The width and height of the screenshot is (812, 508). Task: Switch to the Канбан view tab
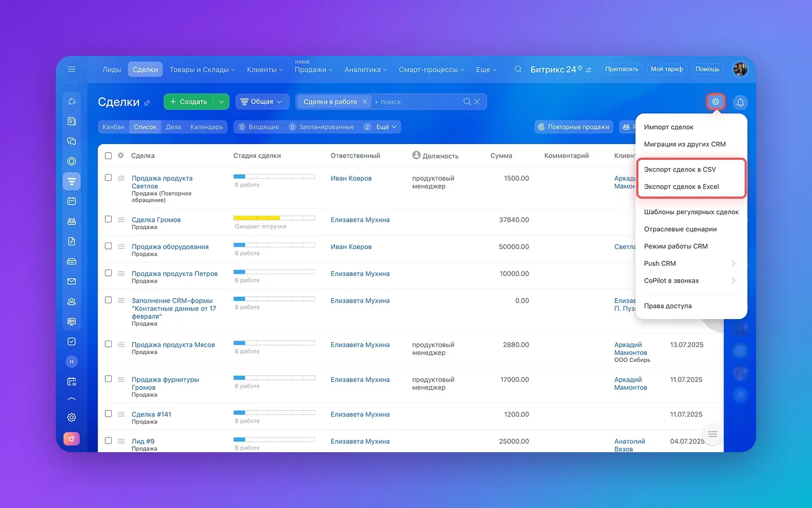point(113,127)
